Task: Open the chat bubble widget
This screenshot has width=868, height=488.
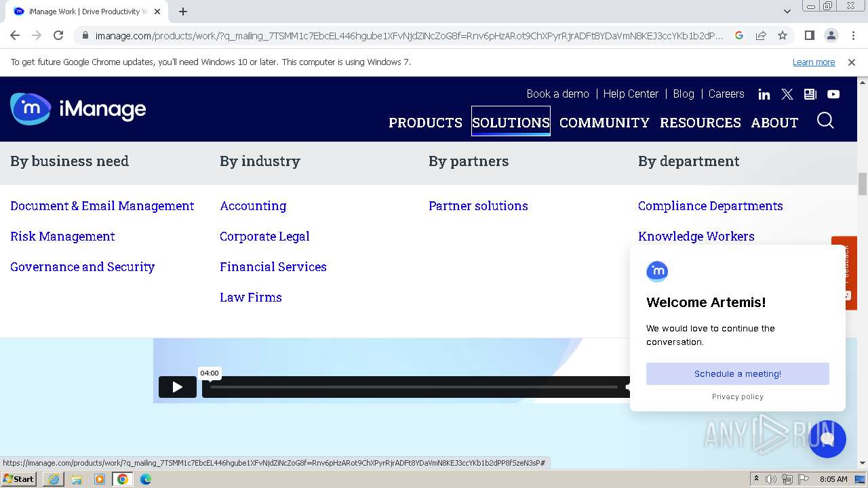Action: point(827,439)
